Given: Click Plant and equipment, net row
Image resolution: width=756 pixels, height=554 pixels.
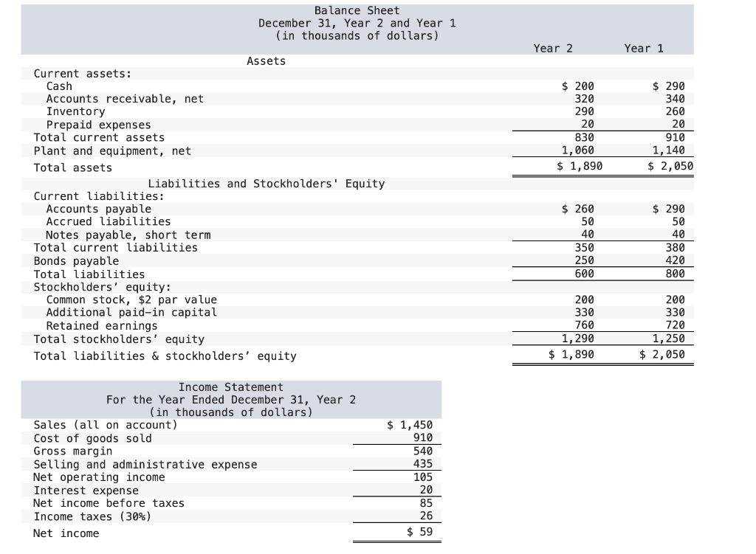Looking at the screenshot, I should 111,150.
